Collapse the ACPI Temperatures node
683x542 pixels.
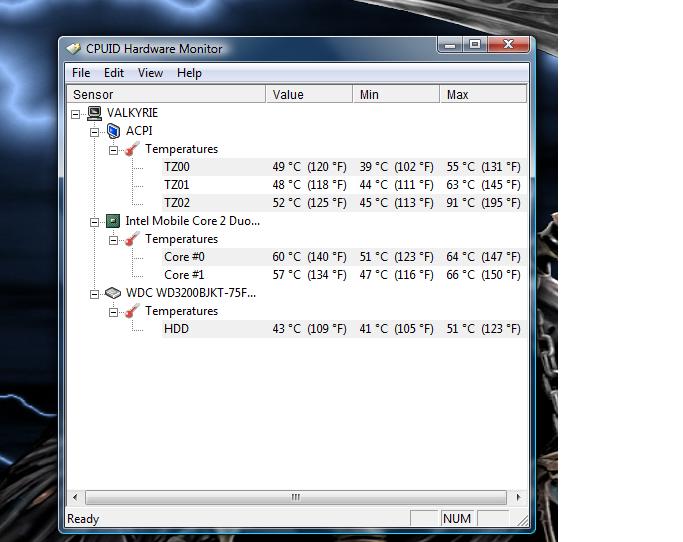pos(113,150)
